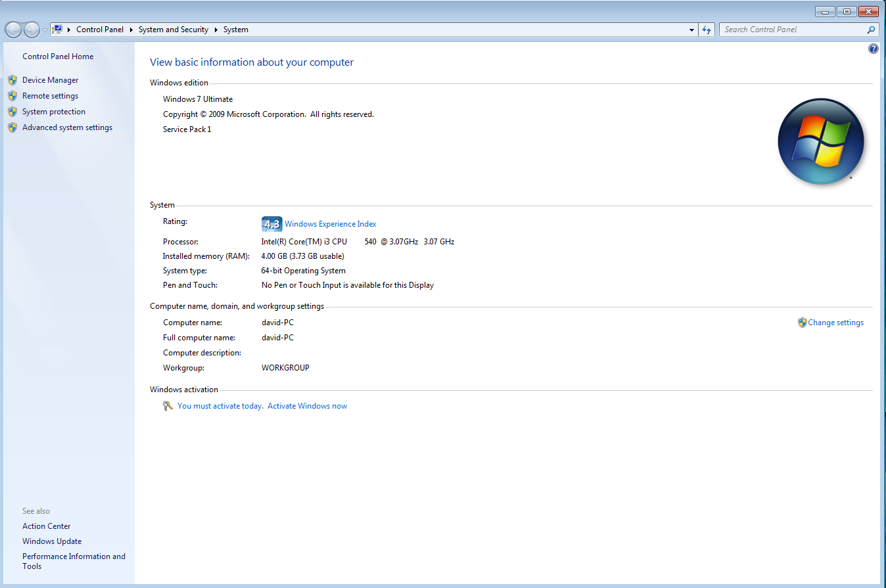Click the keys icon beside activation message
The image size is (886, 588).
coord(168,406)
